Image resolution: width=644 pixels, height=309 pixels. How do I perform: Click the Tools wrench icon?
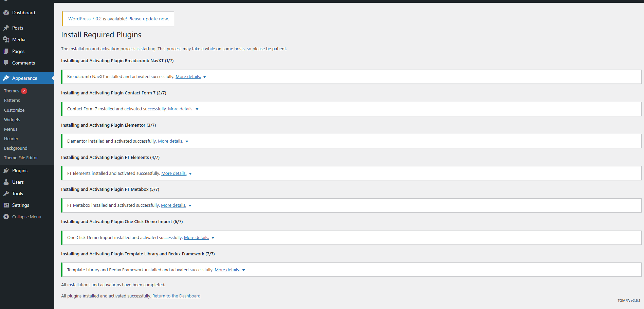coord(6,194)
